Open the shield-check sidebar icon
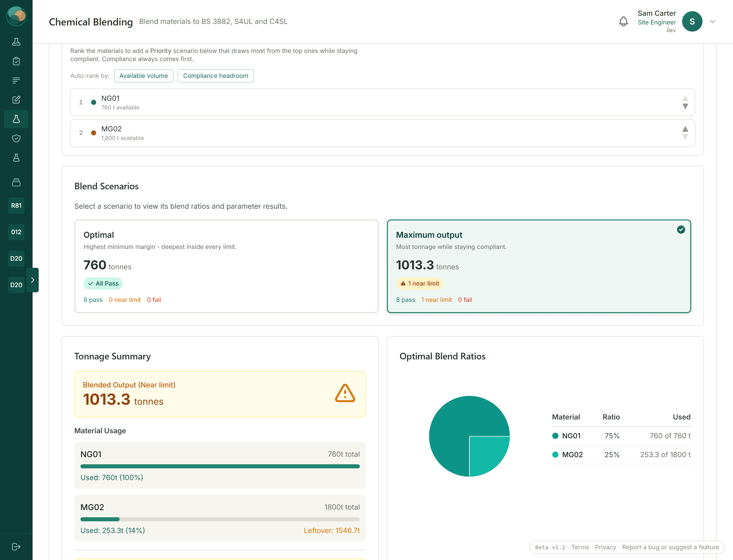 pyautogui.click(x=16, y=138)
